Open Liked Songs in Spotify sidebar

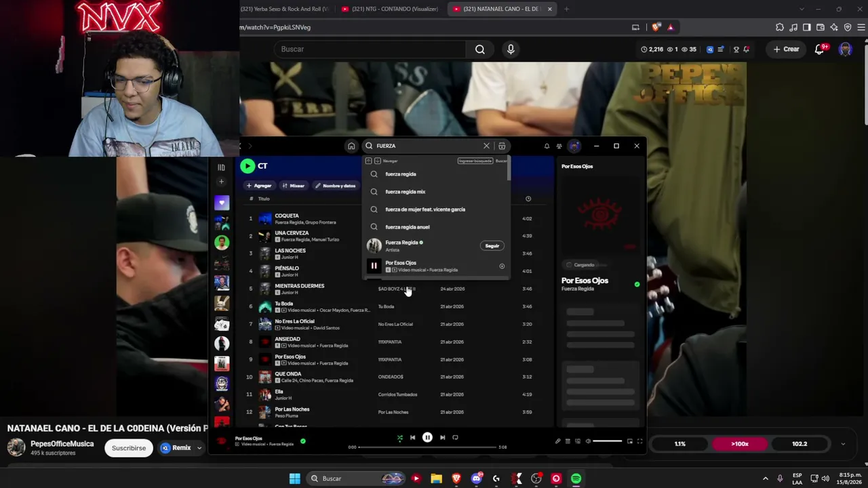click(x=221, y=203)
